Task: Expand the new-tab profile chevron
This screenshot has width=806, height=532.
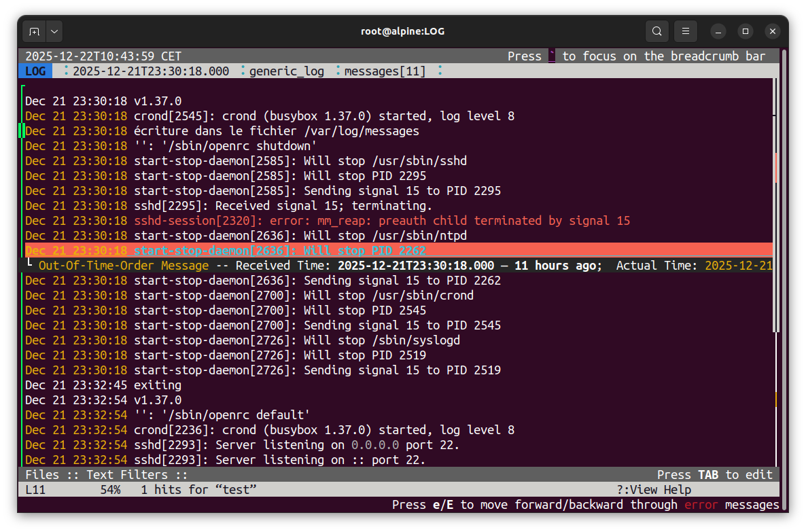Action: coord(54,31)
